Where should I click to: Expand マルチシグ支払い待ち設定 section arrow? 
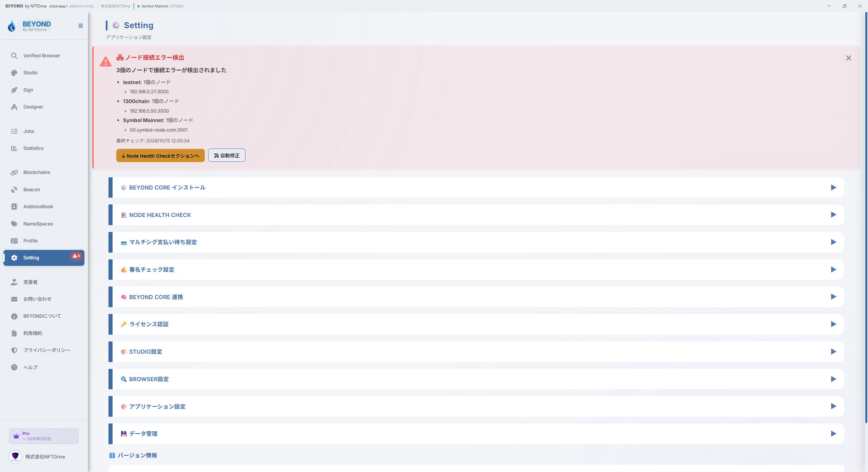point(833,242)
